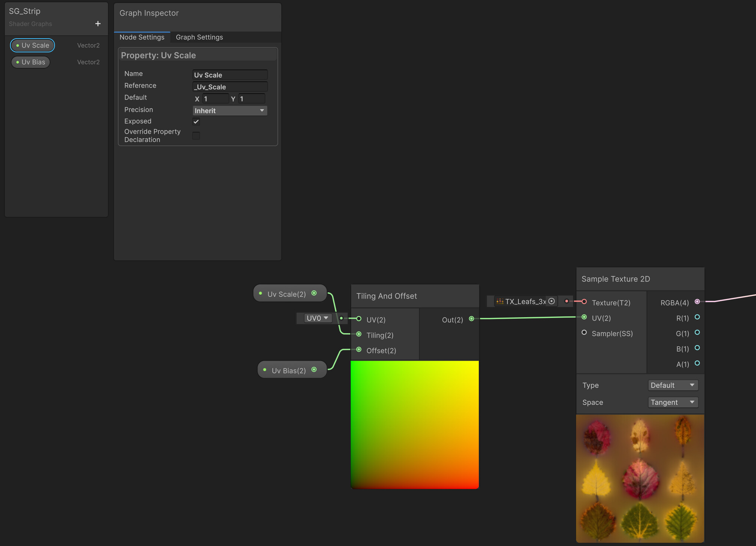Toggle the exposed dot on Uv Bias property

point(18,62)
